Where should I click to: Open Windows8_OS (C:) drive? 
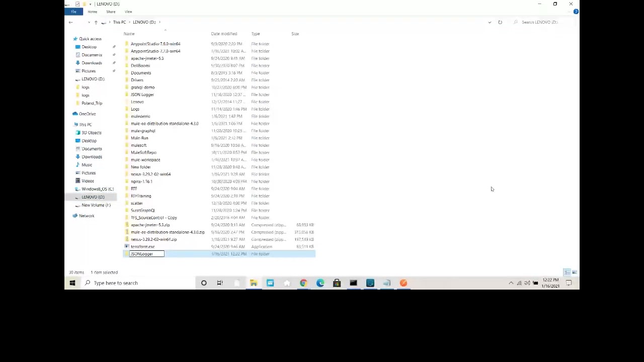coord(98,189)
